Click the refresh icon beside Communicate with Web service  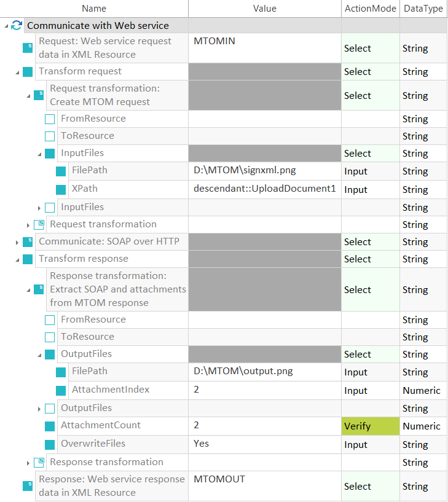[17, 25]
